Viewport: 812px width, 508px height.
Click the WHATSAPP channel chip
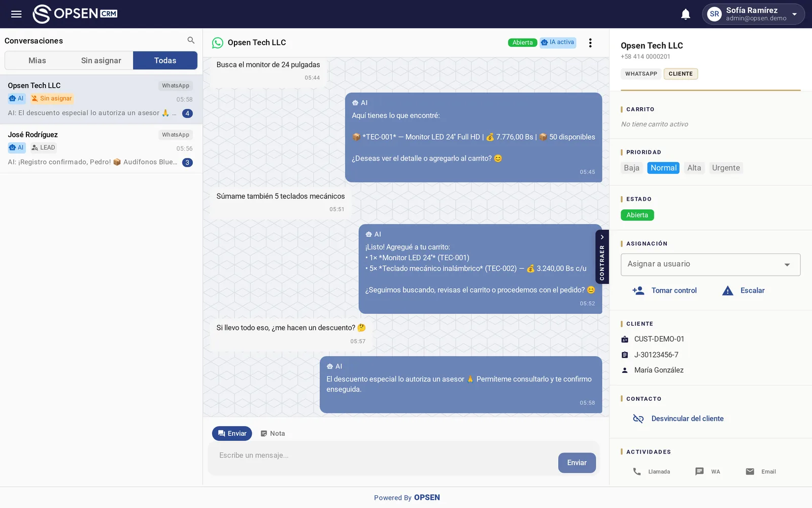pos(641,74)
